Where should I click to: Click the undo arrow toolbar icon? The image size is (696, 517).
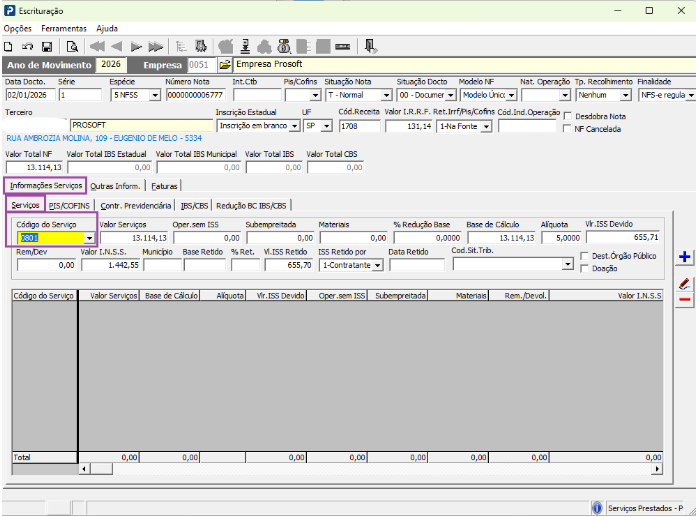click(28, 46)
